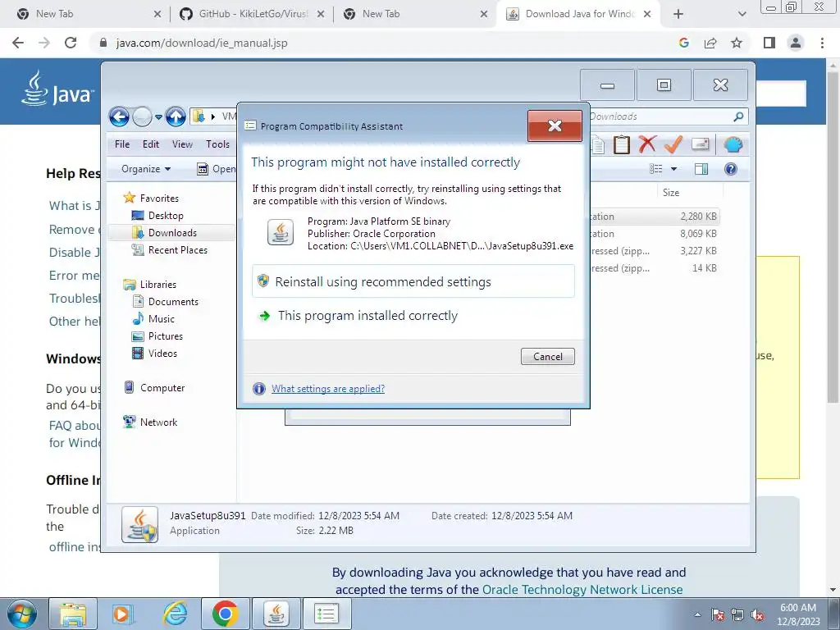The height and width of the screenshot is (630, 840).
Task: Open Chrome tab search chevron
Action: [742, 14]
